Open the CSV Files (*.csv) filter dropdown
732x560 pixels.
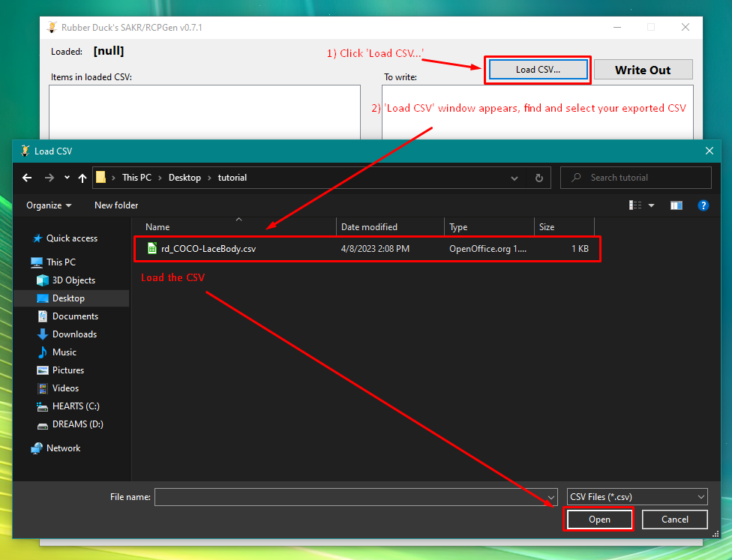tap(637, 497)
